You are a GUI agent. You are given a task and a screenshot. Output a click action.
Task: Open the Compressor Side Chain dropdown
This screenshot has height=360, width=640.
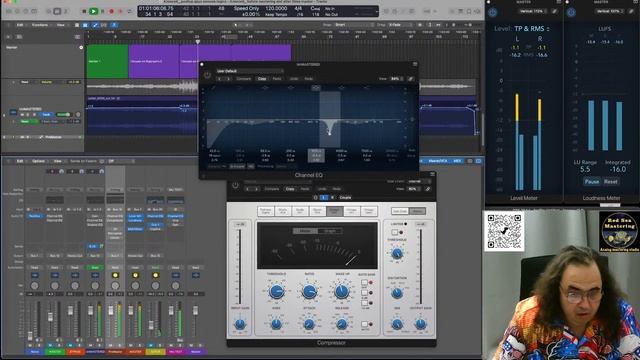click(419, 181)
